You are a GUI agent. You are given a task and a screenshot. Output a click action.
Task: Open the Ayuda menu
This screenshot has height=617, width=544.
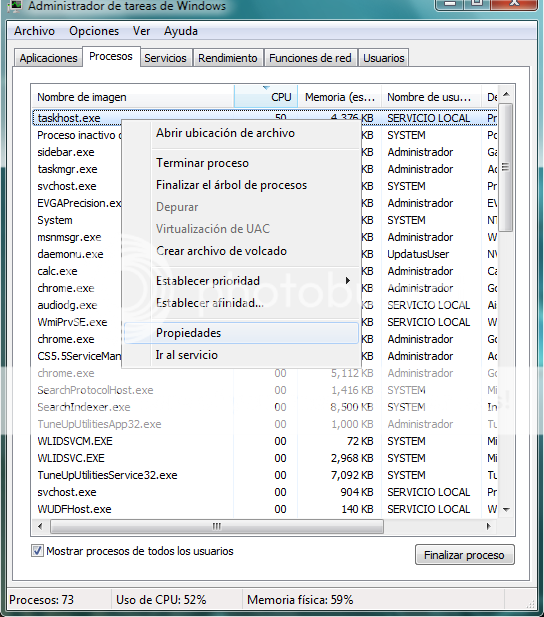pos(181,31)
